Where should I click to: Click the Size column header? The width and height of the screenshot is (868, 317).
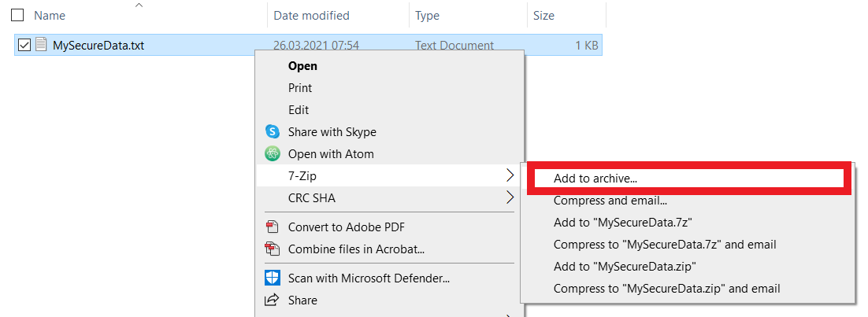click(x=543, y=16)
